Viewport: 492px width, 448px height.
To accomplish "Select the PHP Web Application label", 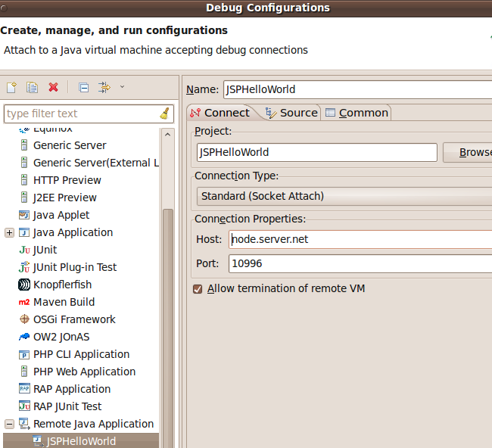I will (x=85, y=372).
